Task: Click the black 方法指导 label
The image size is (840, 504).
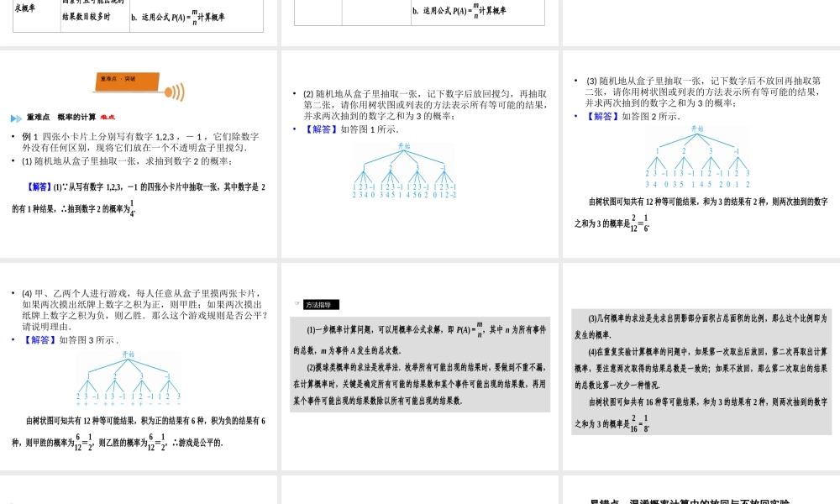Action: [x=321, y=305]
